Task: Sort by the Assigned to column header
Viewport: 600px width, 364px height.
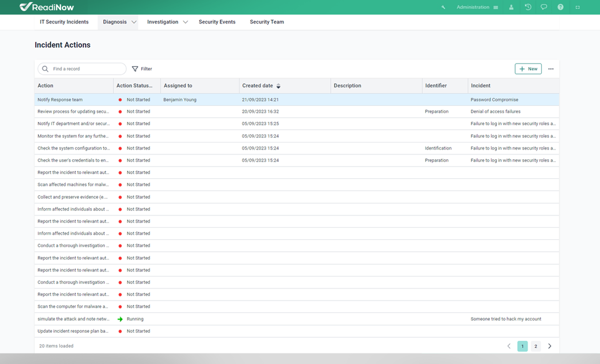Action: click(199, 86)
